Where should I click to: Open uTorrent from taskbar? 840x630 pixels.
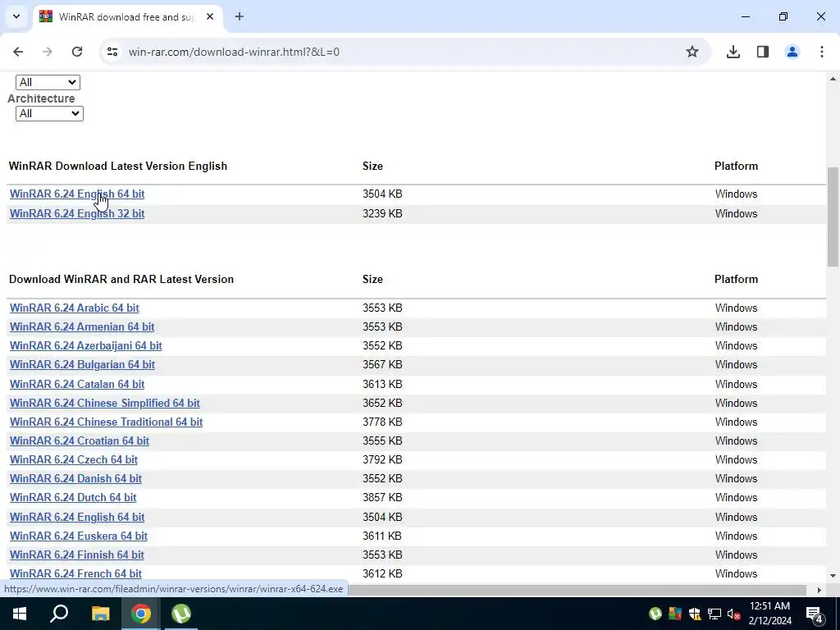[181, 614]
